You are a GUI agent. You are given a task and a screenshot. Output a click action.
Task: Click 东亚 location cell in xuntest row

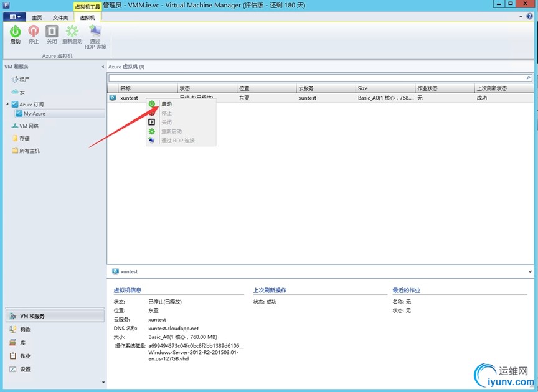coord(244,98)
